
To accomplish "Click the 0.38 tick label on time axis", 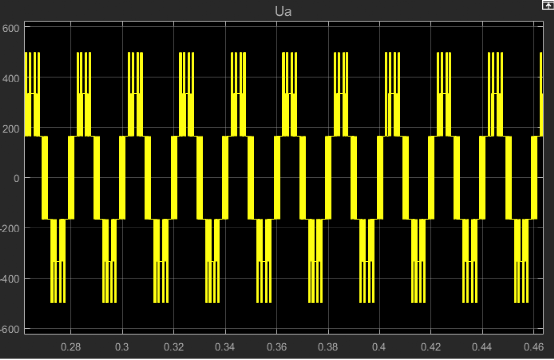I will pyautogui.click(x=328, y=347).
